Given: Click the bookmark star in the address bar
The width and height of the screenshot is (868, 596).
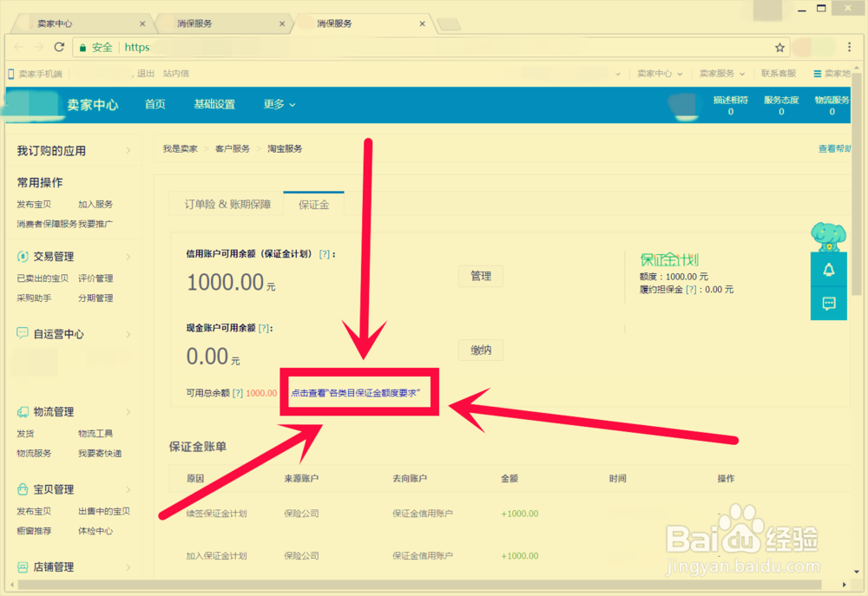Looking at the screenshot, I should (779, 47).
